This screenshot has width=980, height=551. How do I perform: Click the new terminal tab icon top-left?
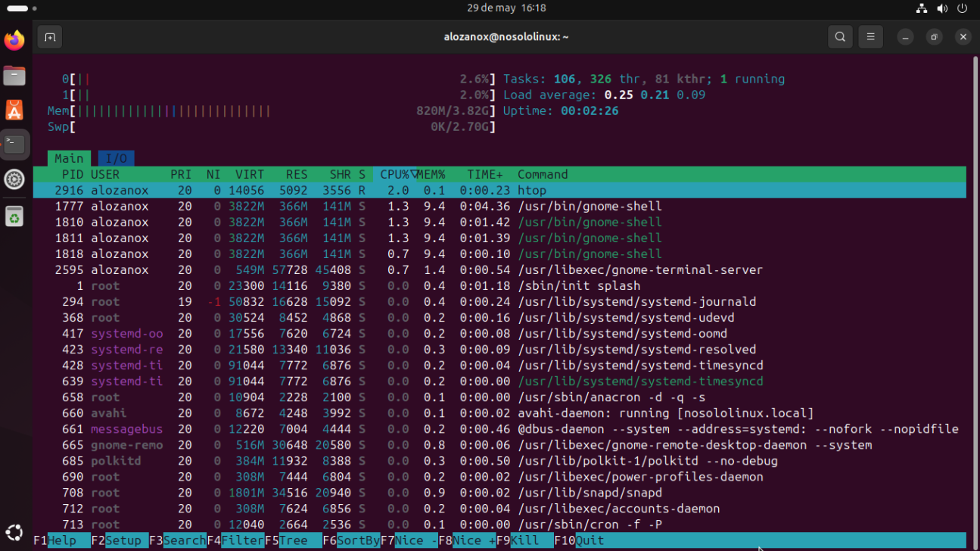[50, 36]
